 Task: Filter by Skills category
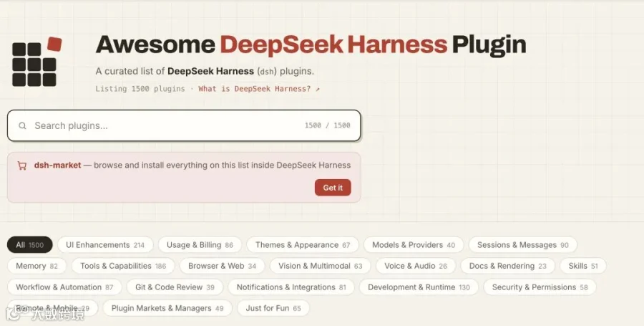click(582, 266)
